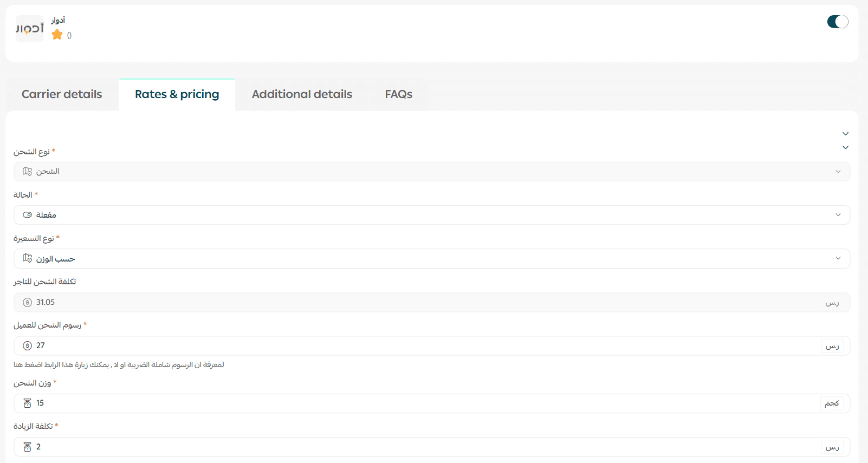Open the pricing type dropdown (نوع التسعيرة)
Image resolution: width=868 pixels, height=463 pixels.
431,258
